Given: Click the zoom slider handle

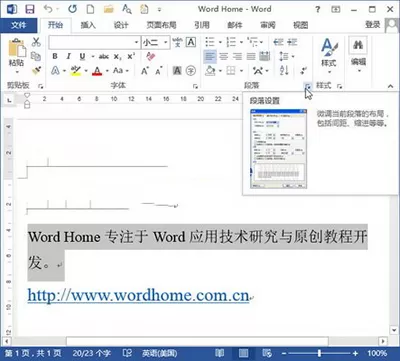Looking at the screenshot, I should tap(319, 353).
